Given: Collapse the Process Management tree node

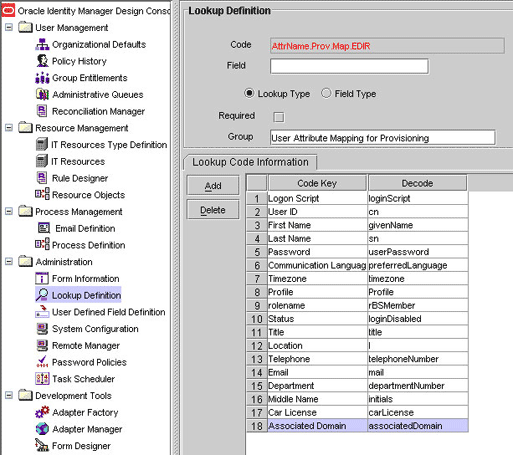Looking at the screenshot, I should click(x=9, y=211).
